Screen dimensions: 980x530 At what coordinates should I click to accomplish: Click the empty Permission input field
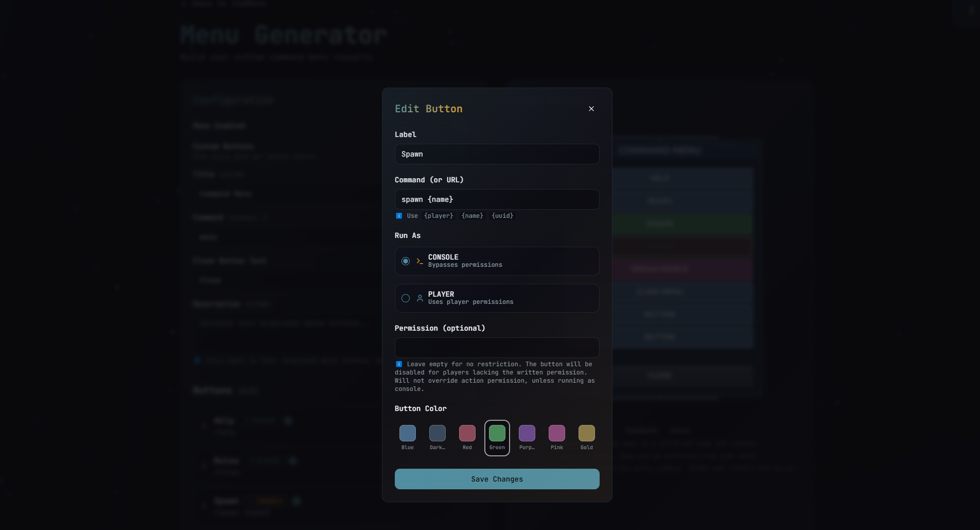click(x=497, y=348)
